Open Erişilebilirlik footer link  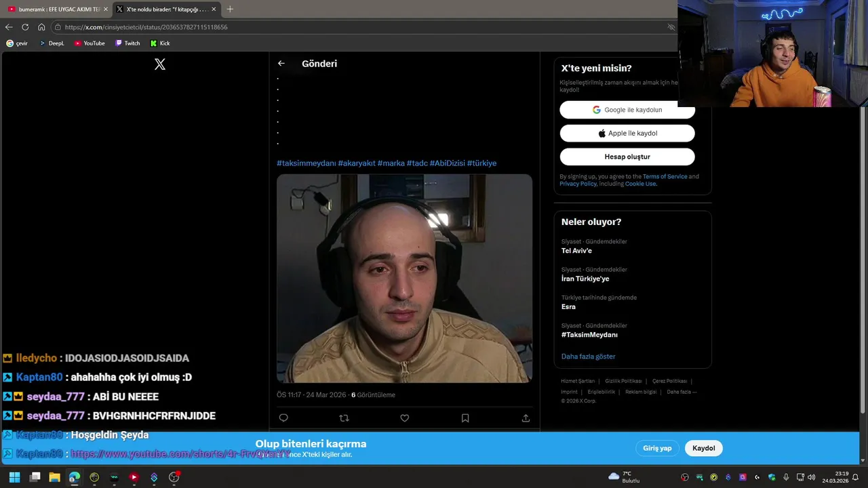click(601, 392)
